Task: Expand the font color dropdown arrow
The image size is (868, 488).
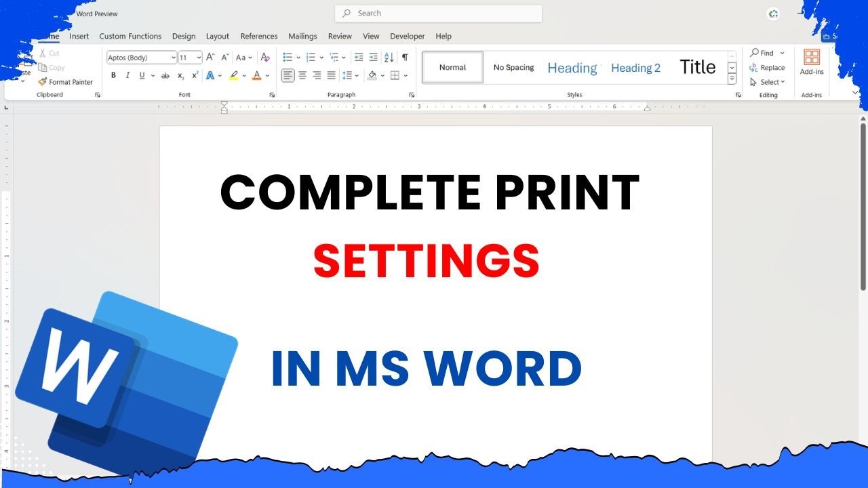Action: [268, 76]
